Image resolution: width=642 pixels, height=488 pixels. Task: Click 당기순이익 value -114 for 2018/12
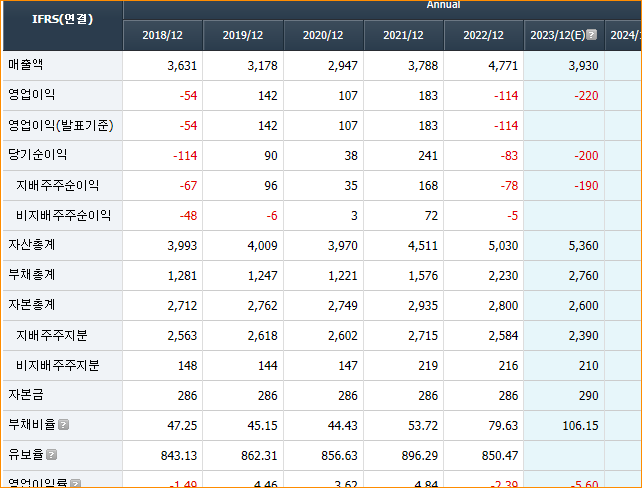185,156
